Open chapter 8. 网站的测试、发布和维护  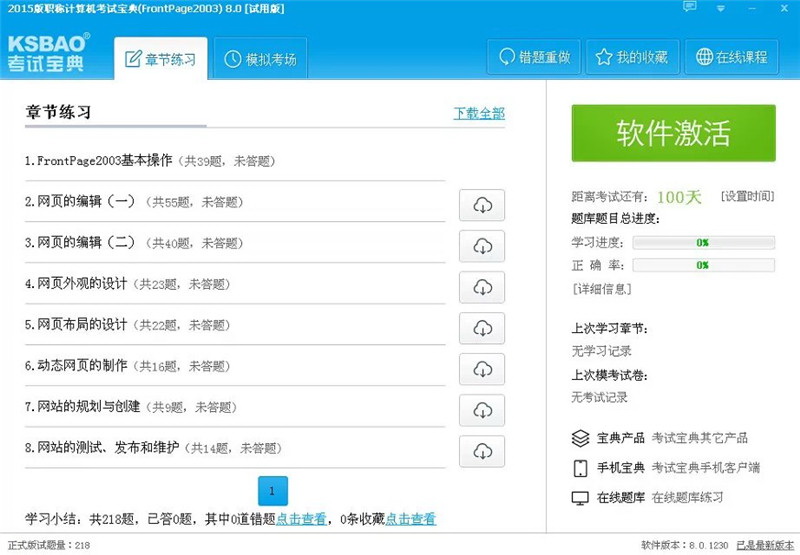point(154,448)
